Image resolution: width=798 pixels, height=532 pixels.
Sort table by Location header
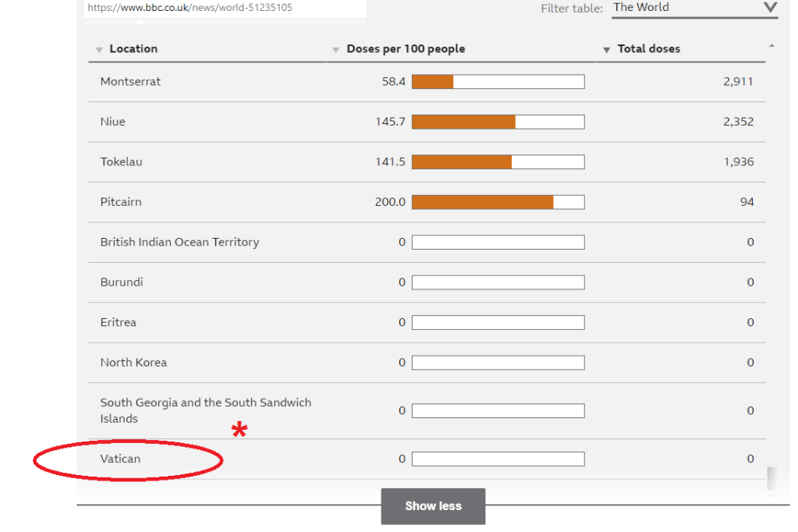(133, 49)
